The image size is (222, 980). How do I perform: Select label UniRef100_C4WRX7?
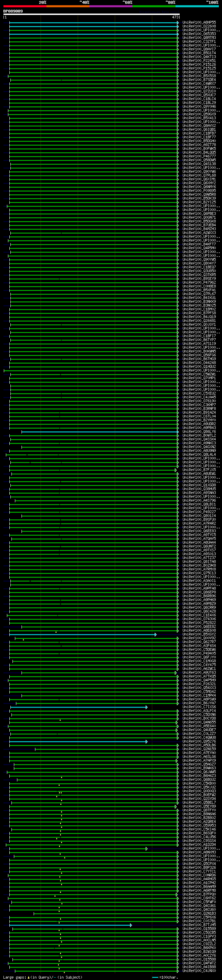[199, 84]
